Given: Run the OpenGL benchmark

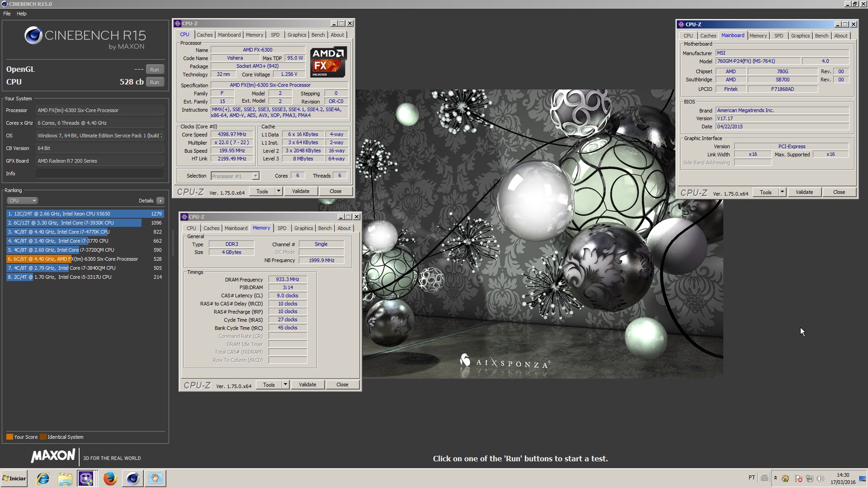Looking at the screenshot, I should (155, 70).
